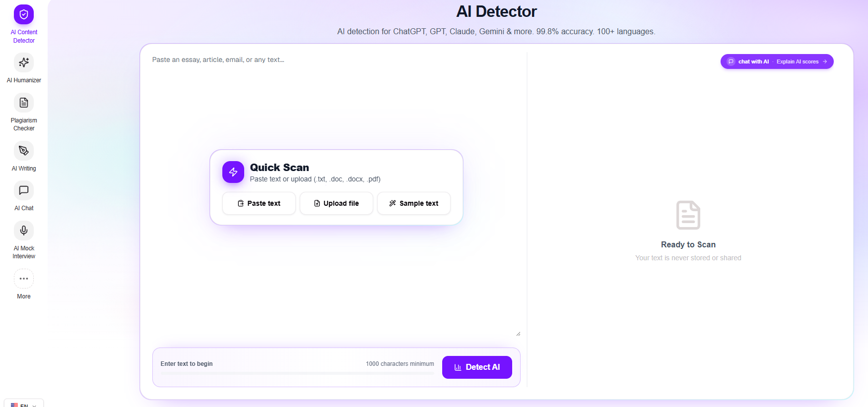
Task: Click the Quick Scan lightning bolt icon
Action: coord(233,172)
